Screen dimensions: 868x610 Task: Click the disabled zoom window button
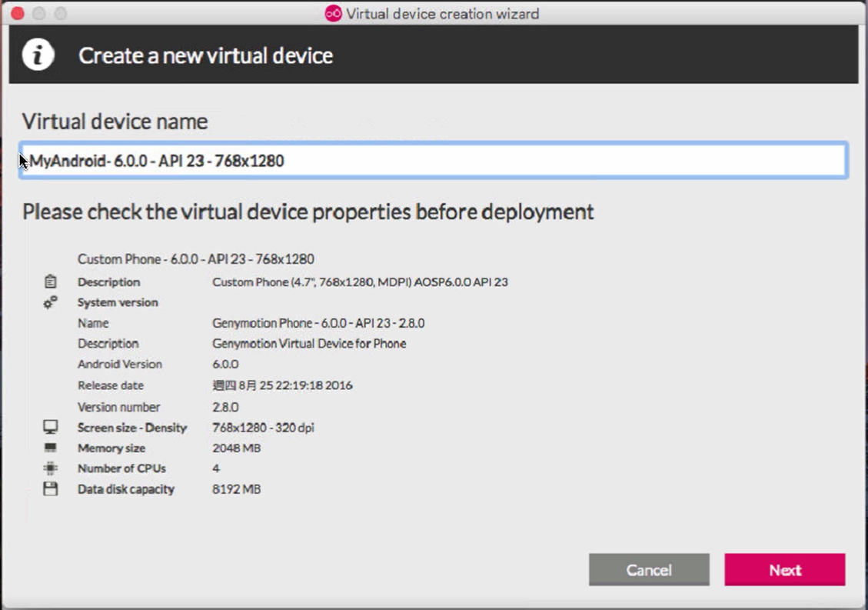click(60, 13)
